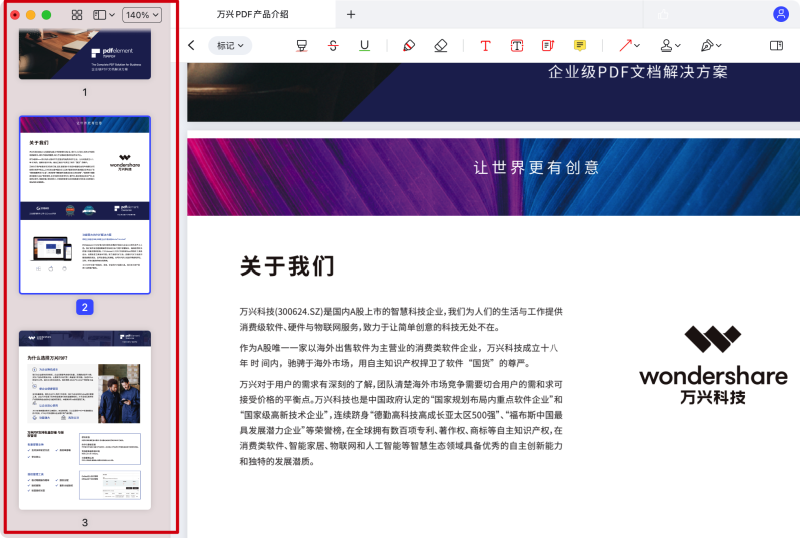800x538 pixels.
Task: Toggle the right properties panel icon
Action: point(776,45)
